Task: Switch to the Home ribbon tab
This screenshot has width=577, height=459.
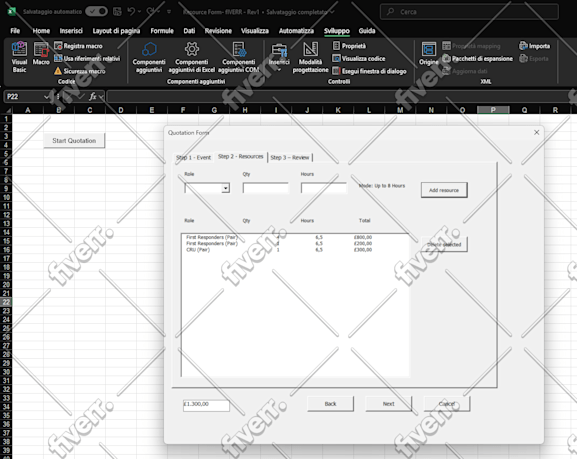Action: point(41,31)
